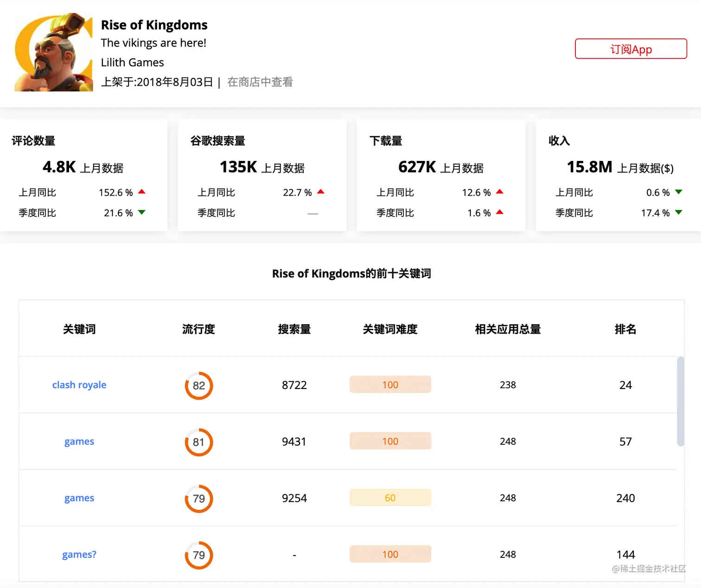
Task: Open the clash royale keyword link
Action: click(79, 384)
